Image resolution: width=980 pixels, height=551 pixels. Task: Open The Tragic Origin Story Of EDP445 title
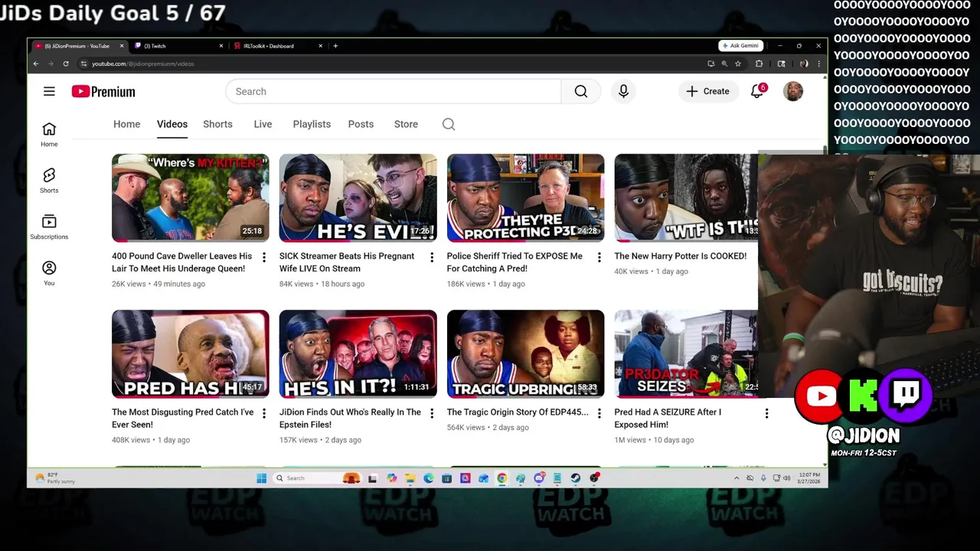tap(518, 412)
